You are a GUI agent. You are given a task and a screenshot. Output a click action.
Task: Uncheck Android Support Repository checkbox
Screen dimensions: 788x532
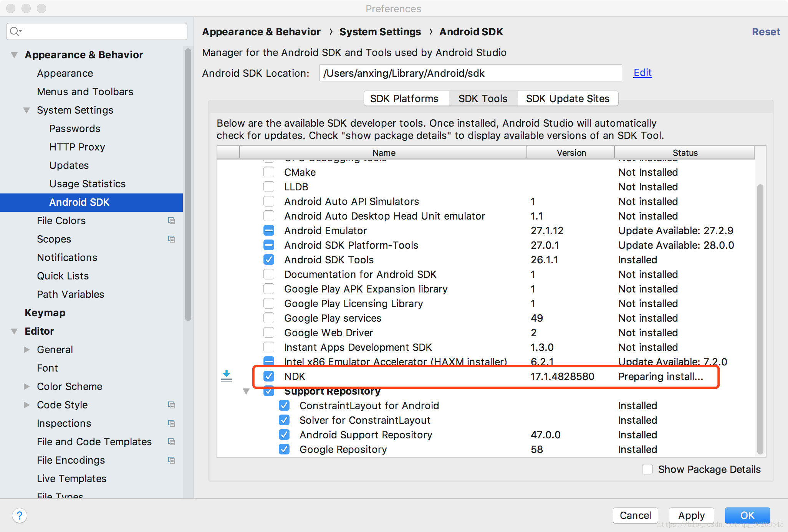[284, 435]
